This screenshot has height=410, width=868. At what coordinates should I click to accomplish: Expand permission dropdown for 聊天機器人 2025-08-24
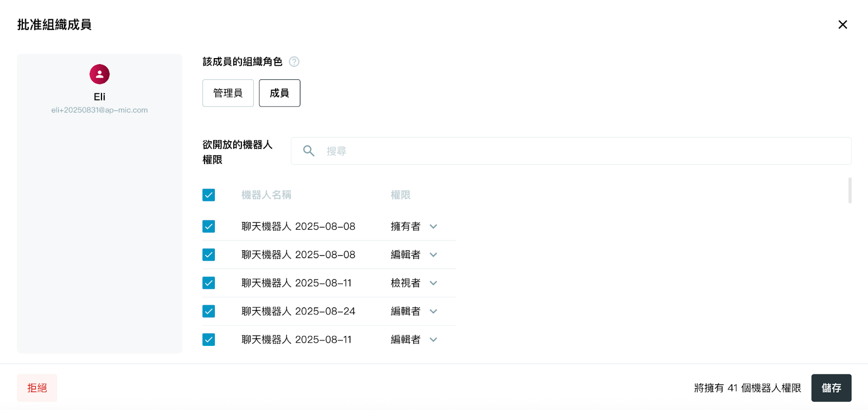[433, 311]
